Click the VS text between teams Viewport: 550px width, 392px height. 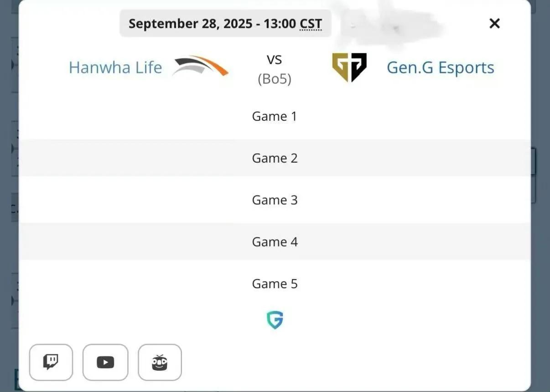point(275,59)
